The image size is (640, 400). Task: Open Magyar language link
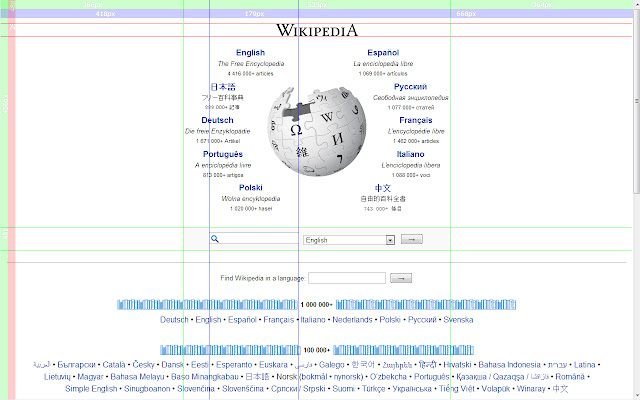[90, 377]
